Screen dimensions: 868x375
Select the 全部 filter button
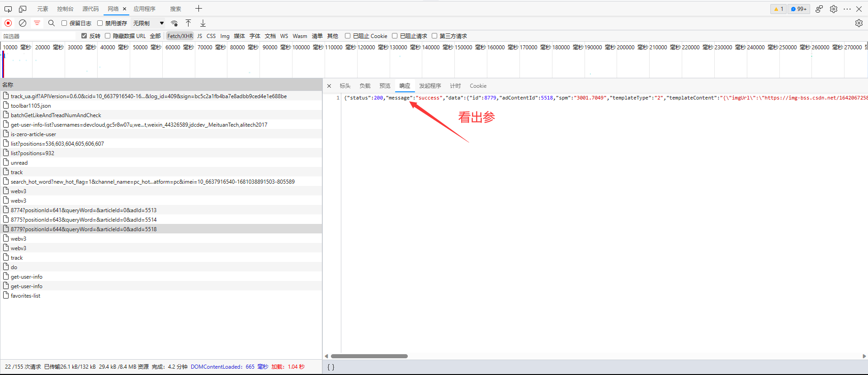point(155,36)
